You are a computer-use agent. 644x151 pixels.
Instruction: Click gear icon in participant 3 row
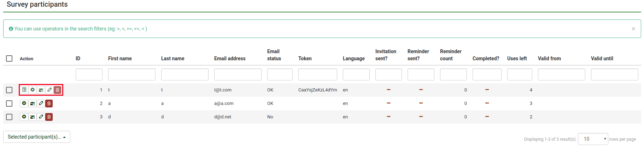pos(24,117)
